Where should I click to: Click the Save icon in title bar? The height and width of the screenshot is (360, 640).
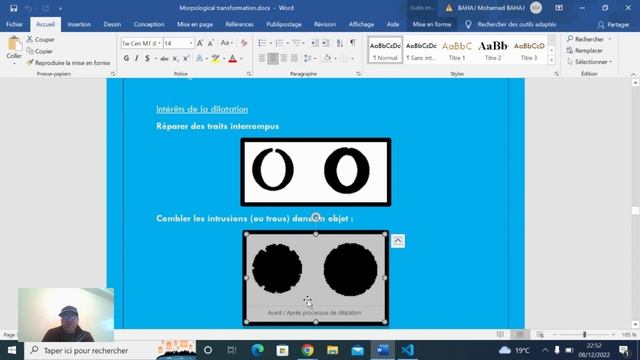point(13,8)
